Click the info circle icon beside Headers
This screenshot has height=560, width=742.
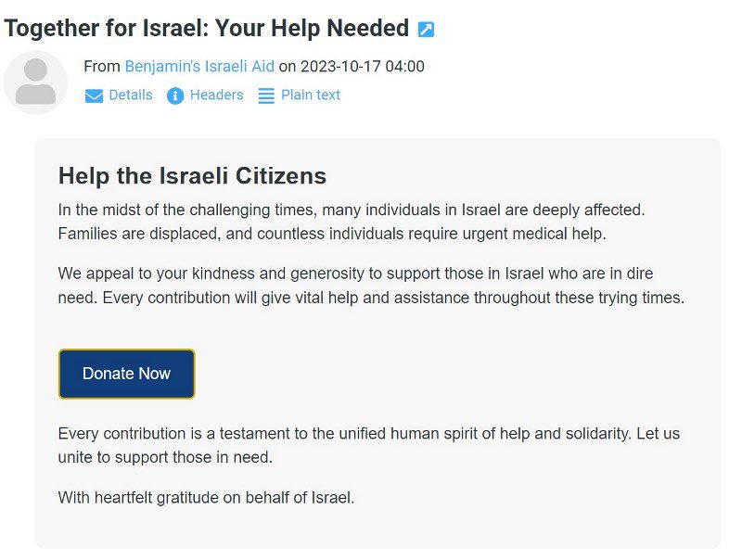pos(175,95)
